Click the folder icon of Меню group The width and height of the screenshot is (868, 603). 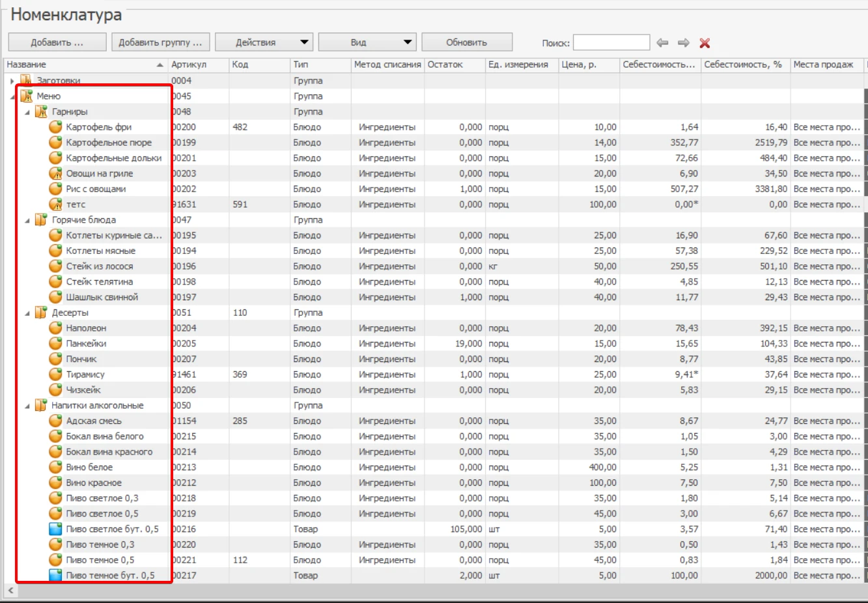(26, 96)
